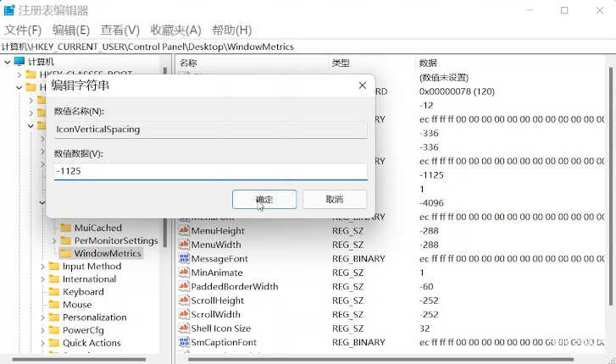Viewport: 616px width, 364px height.
Task: Click the PaddedBorderWidth value icon
Action: pos(184,286)
